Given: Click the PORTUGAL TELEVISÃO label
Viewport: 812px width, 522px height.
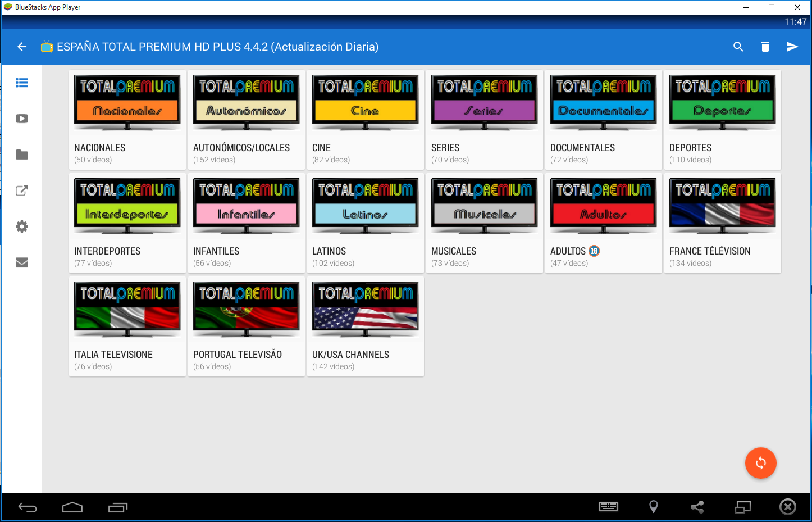Looking at the screenshot, I should pos(238,355).
